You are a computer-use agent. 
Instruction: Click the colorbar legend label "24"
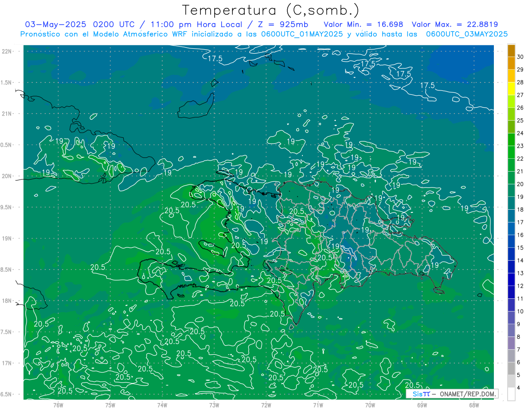pyautogui.click(x=520, y=133)
